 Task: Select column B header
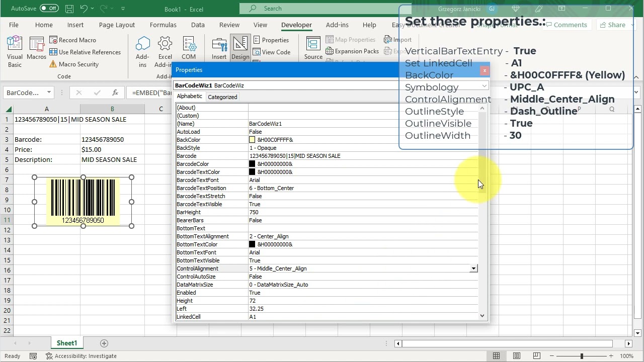click(x=112, y=109)
